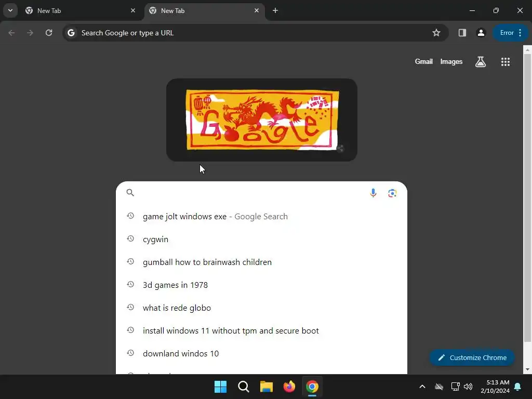Screen dimensions: 532x399
Task: Open Windows taskbar search
Action: (x=244, y=387)
